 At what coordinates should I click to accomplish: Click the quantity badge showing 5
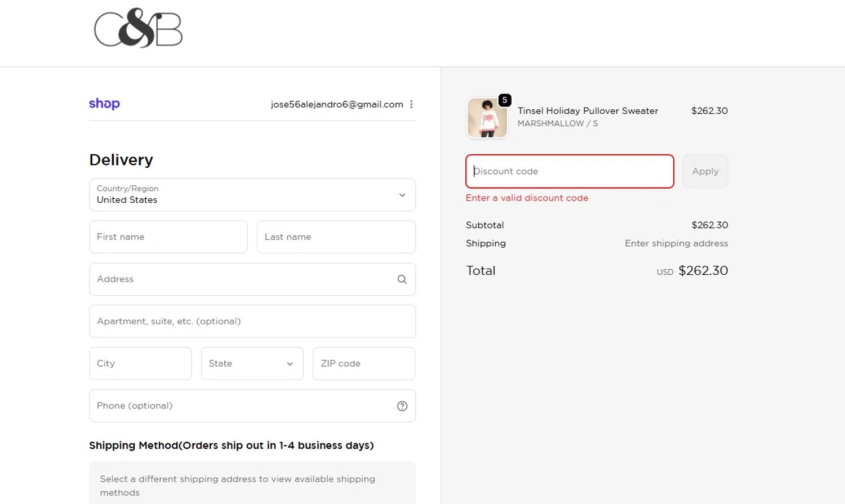pyautogui.click(x=505, y=100)
